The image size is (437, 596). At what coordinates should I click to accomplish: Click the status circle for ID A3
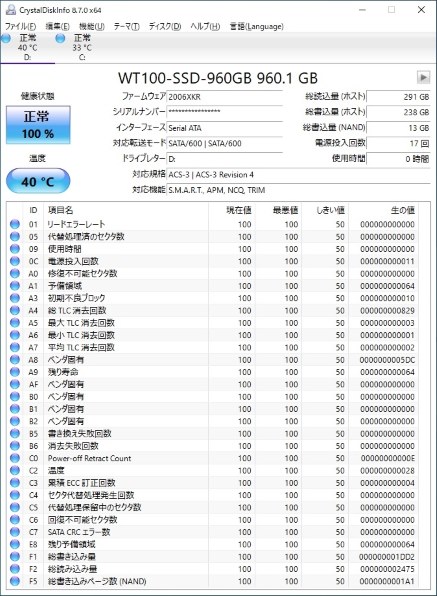pyautogui.click(x=15, y=298)
